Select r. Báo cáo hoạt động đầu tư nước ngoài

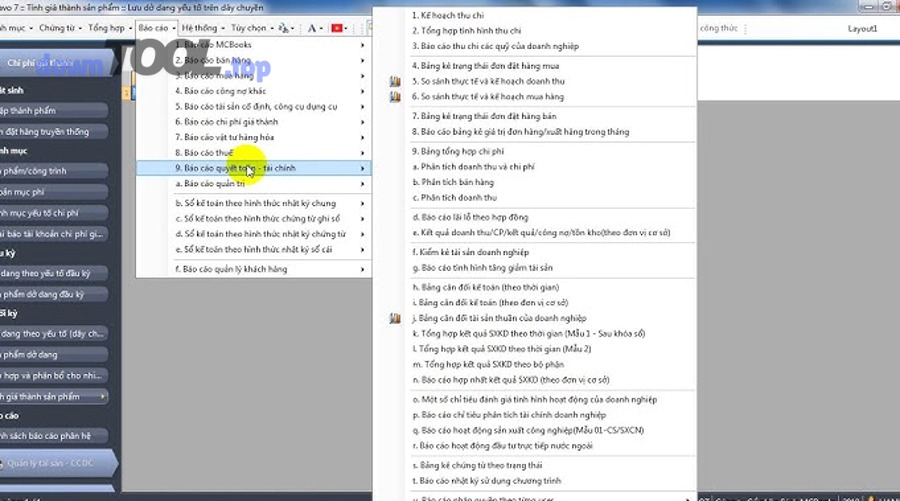(535, 446)
